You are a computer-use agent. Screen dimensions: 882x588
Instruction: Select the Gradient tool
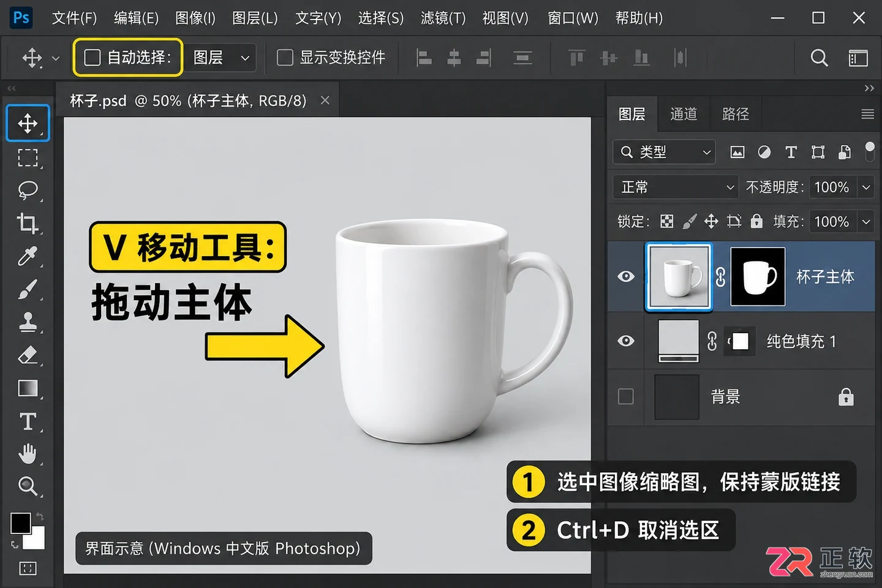click(x=28, y=388)
